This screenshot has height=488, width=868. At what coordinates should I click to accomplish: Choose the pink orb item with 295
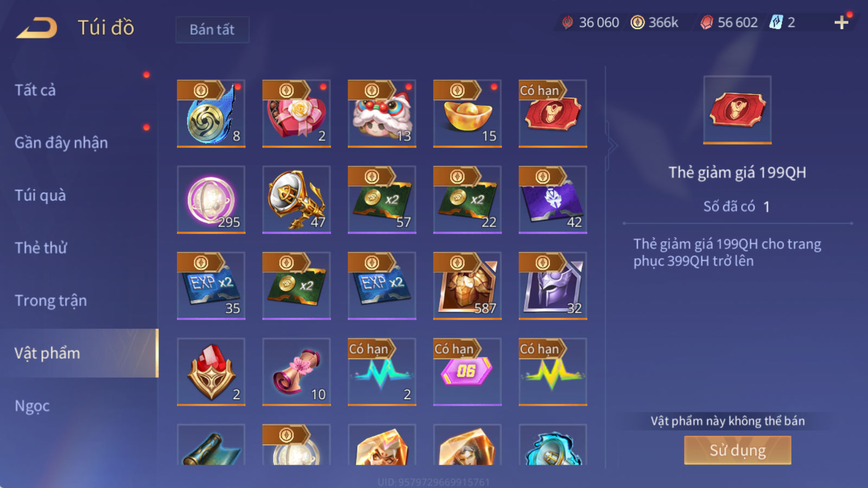pos(211,200)
